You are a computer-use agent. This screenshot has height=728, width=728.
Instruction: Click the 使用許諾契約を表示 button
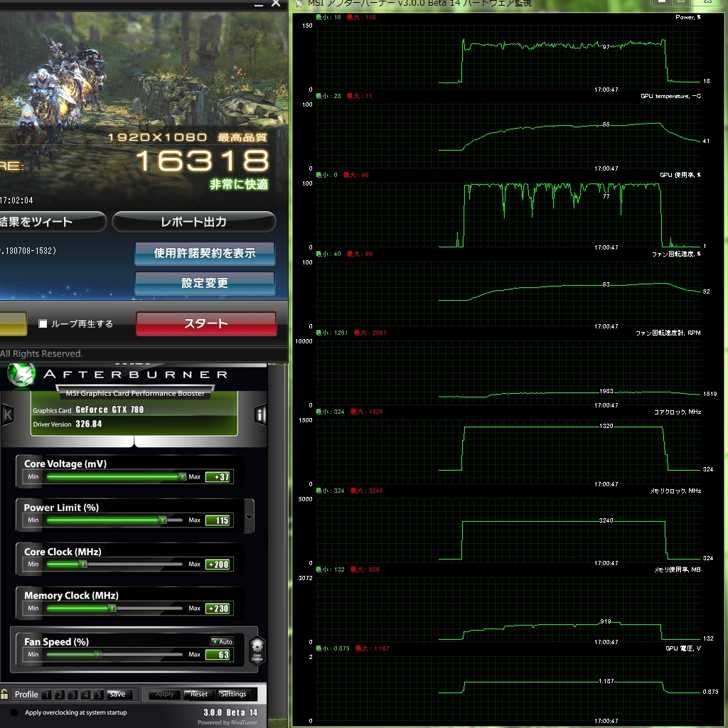click(205, 254)
